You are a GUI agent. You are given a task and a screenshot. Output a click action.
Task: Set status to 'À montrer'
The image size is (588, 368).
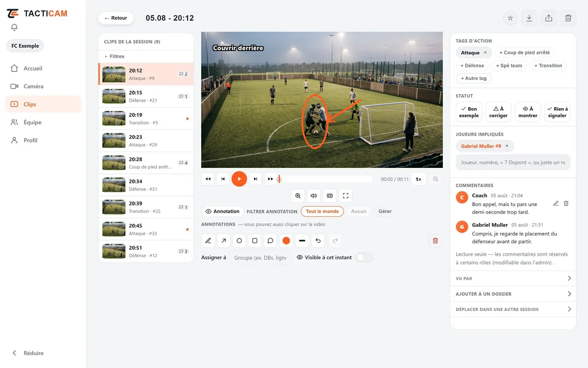(528, 112)
